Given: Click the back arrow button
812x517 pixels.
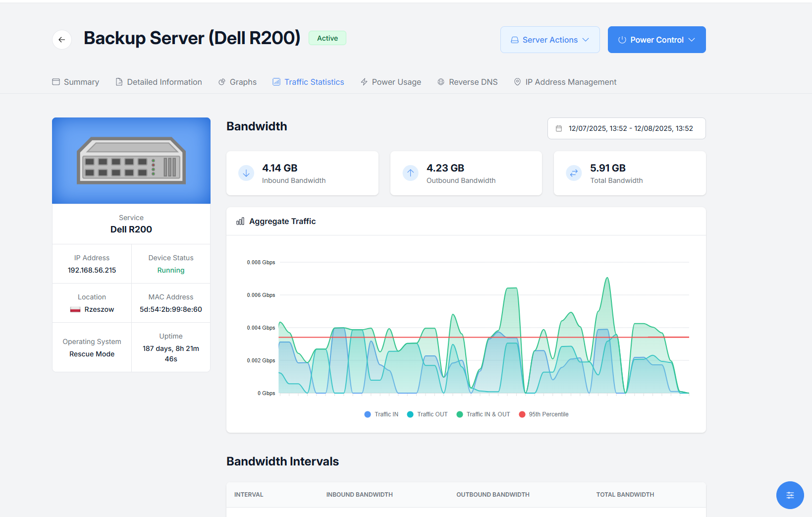Looking at the screenshot, I should point(62,40).
